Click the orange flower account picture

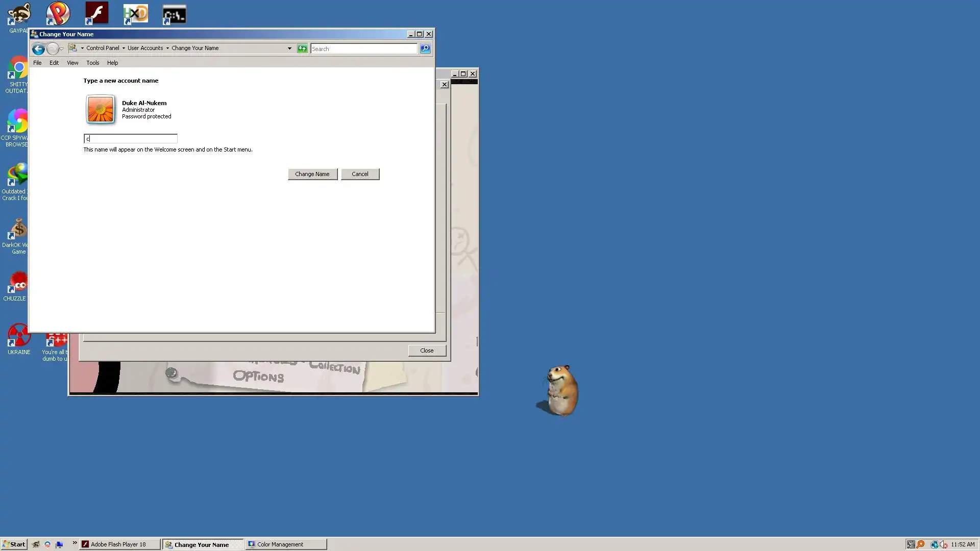101,109
